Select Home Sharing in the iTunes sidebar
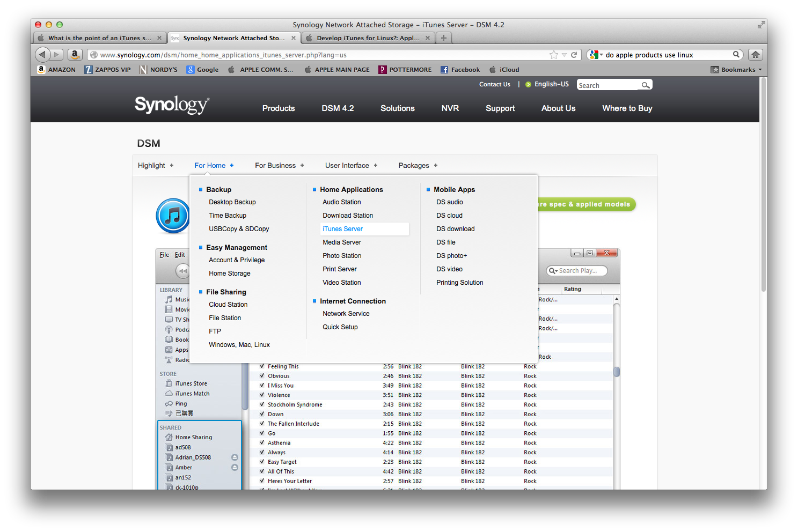 pos(193,438)
